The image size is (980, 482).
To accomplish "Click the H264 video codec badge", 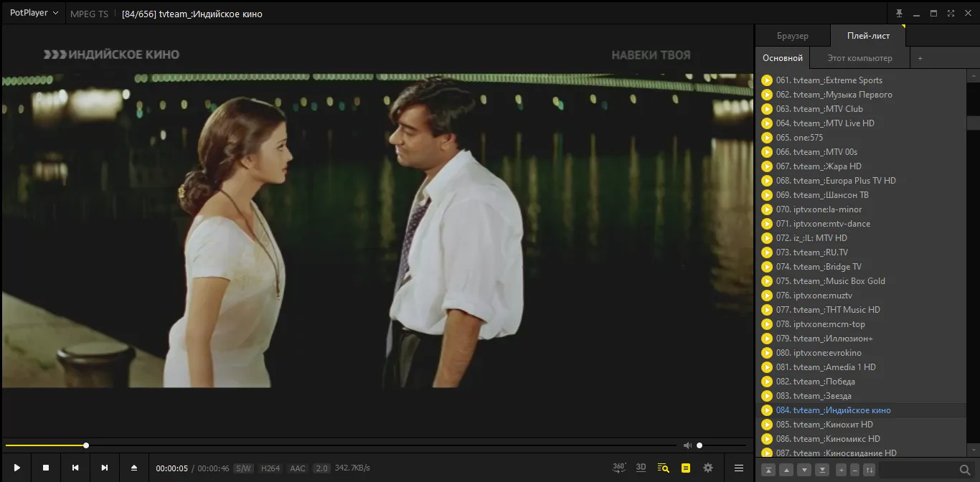I will pos(270,468).
